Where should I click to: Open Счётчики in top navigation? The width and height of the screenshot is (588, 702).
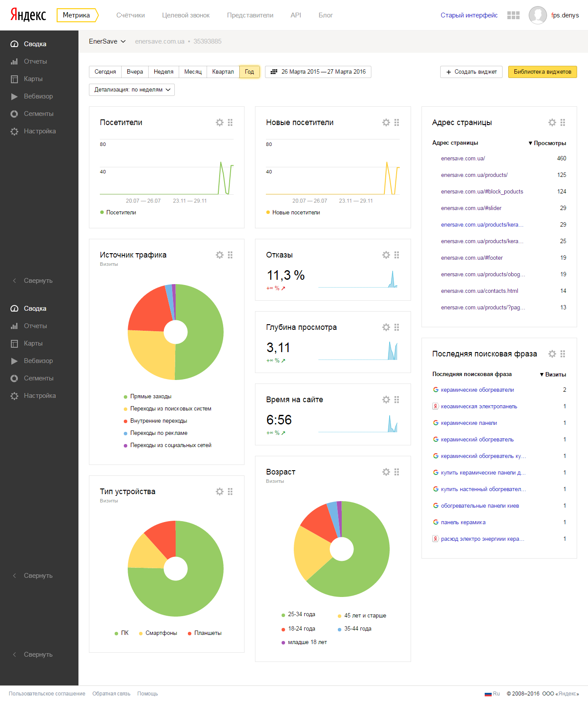(130, 15)
